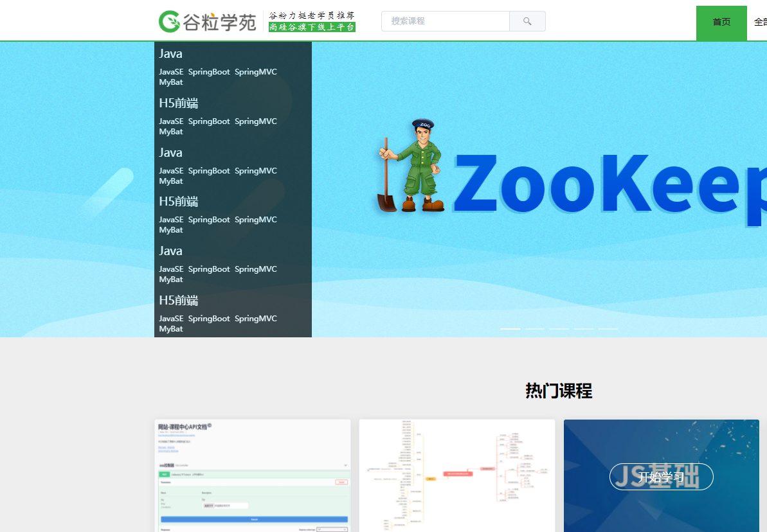Open SpringBoot link under the bottommost H5前端
This screenshot has height=532, width=767.
(x=209, y=319)
